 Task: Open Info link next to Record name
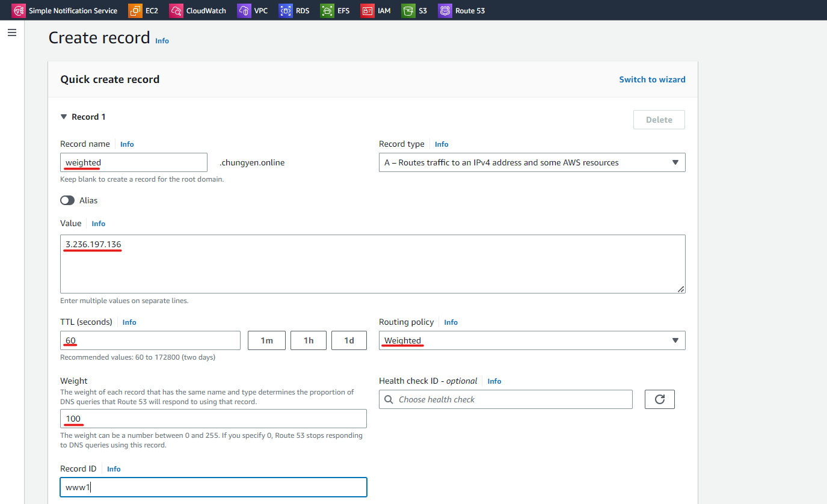pos(127,144)
